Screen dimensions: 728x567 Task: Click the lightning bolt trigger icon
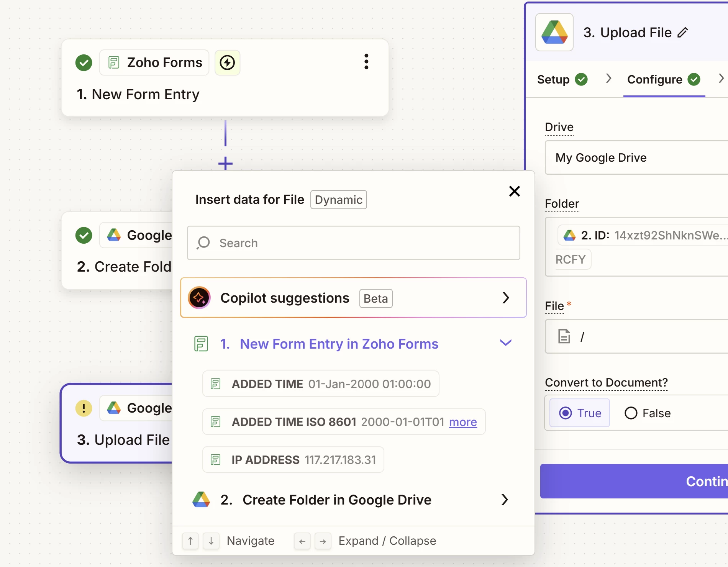click(x=227, y=62)
